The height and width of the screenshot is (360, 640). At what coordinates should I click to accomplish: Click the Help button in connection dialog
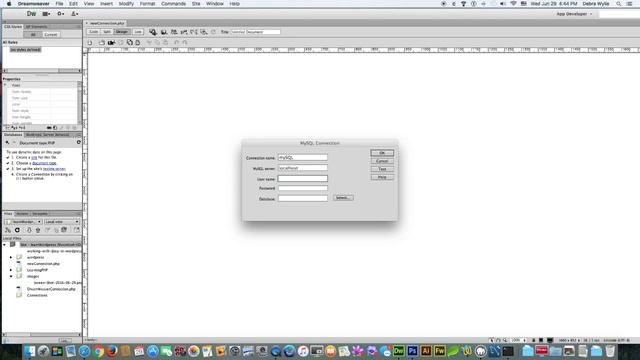(382, 177)
